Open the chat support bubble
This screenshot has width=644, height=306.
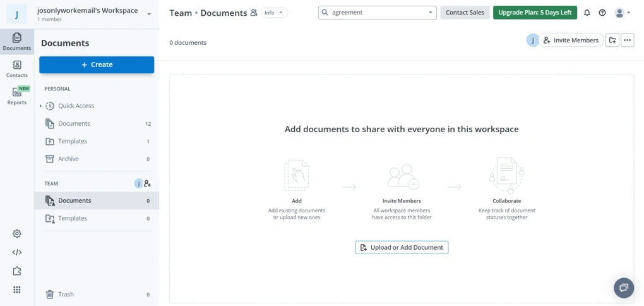point(623,288)
